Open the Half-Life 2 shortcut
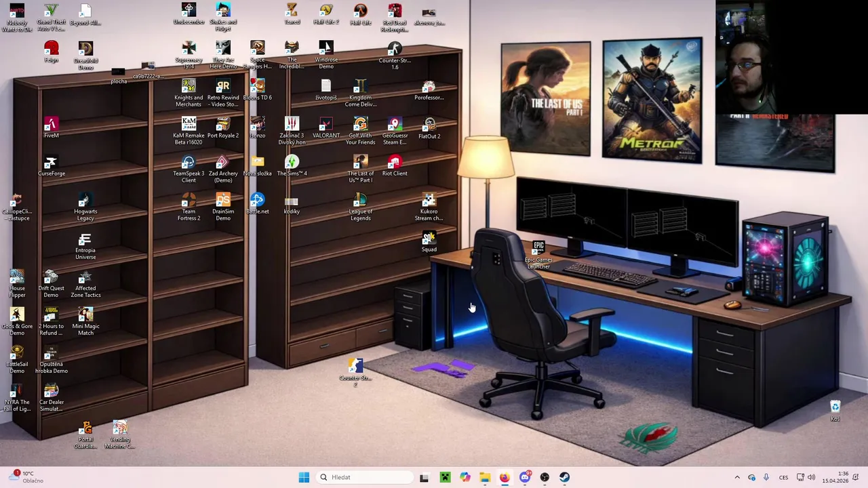 click(x=326, y=14)
